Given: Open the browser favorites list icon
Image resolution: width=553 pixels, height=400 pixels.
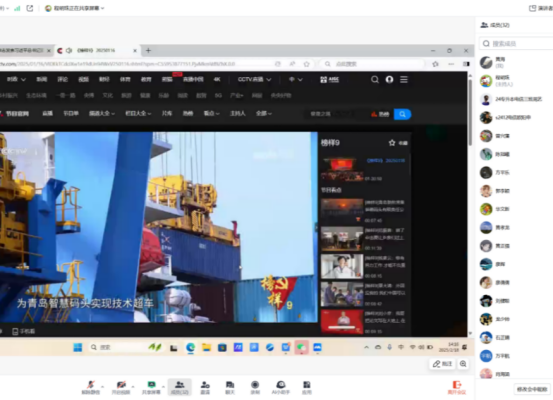Looking at the screenshot, I should tap(436, 64).
